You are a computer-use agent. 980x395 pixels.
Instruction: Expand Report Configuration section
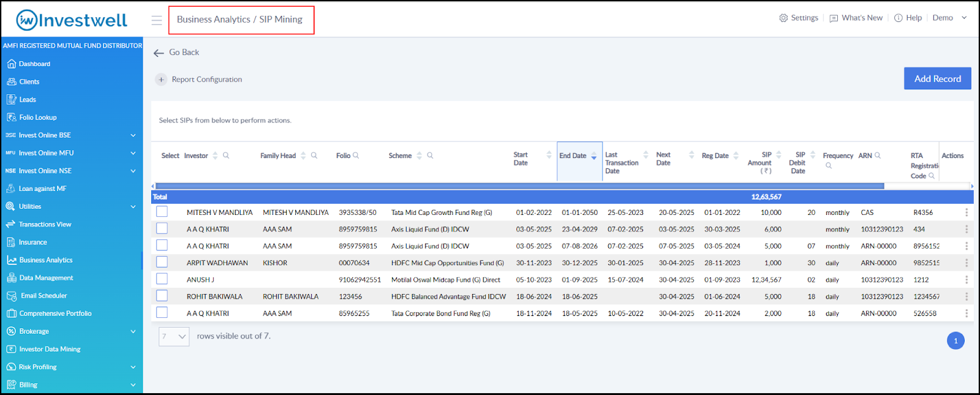click(161, 80)
